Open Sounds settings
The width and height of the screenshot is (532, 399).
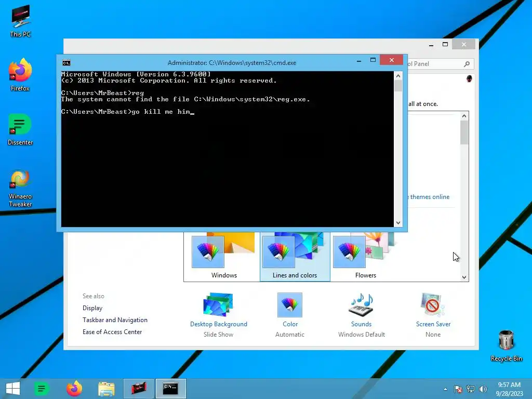coord(362,314)
